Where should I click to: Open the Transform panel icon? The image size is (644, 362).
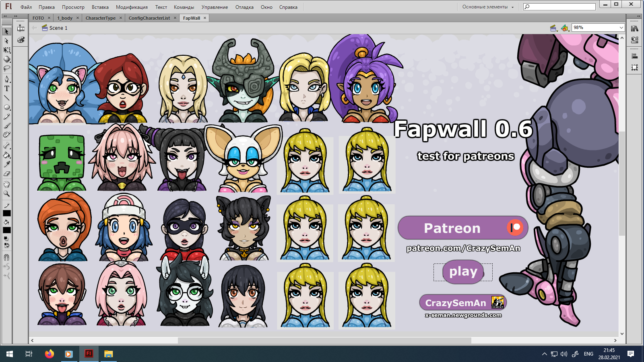[635, 68]
